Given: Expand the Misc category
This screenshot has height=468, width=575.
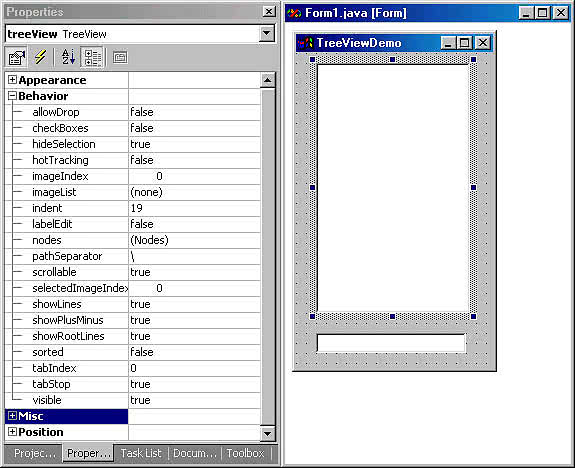Looking at the screenshot, I should (12, 416).
